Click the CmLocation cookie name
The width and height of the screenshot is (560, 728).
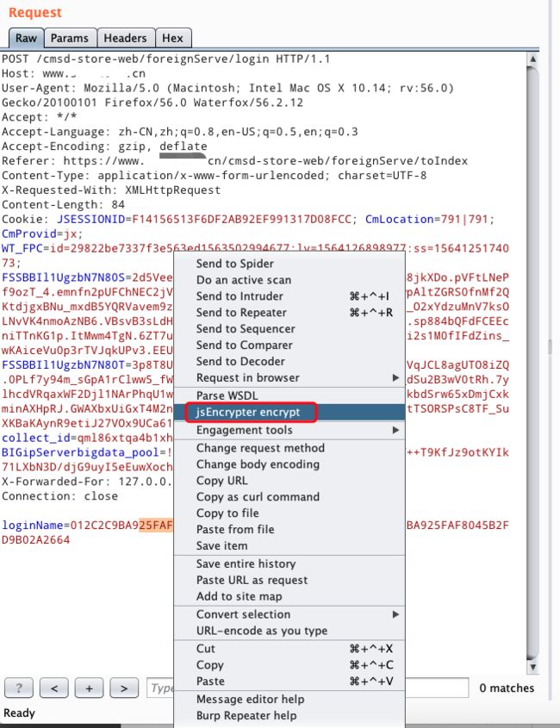point(400,219)
